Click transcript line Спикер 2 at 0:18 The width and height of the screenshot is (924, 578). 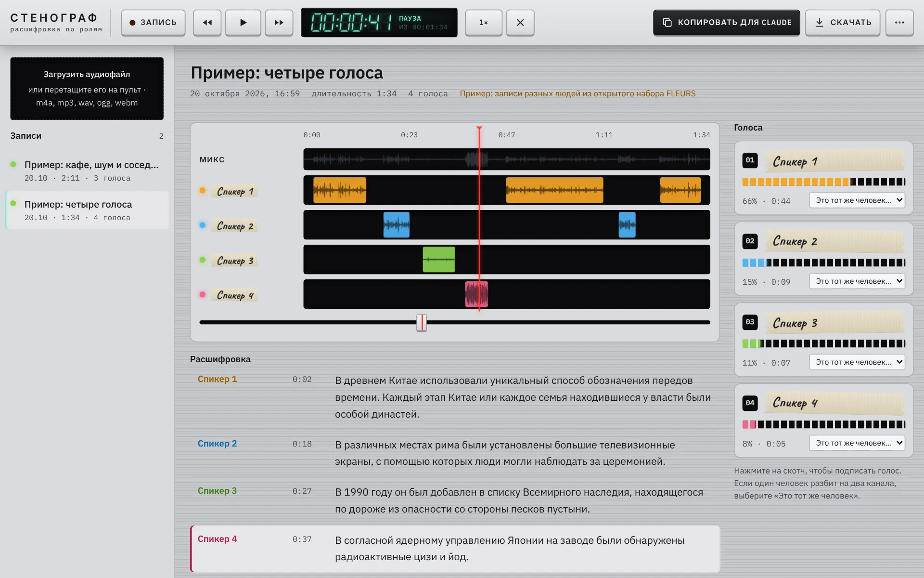pos(455,453)
